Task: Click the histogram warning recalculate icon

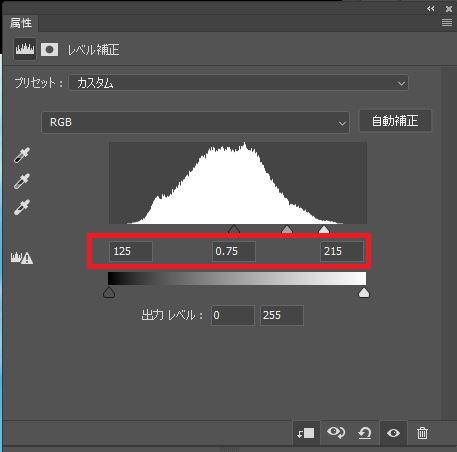Action: click(22, 258)
